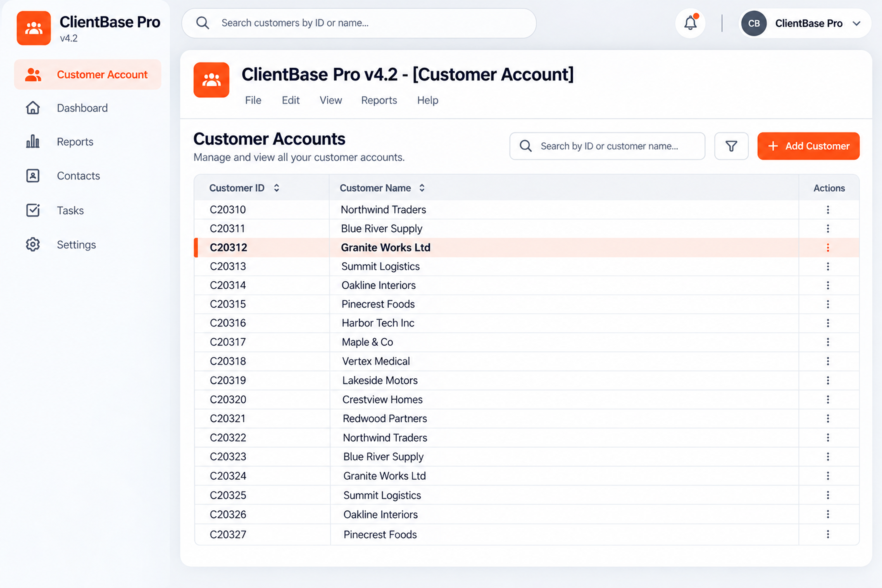Screen dimensions: 882x588
Task: Open the Help menu
Action: [427, 100]
